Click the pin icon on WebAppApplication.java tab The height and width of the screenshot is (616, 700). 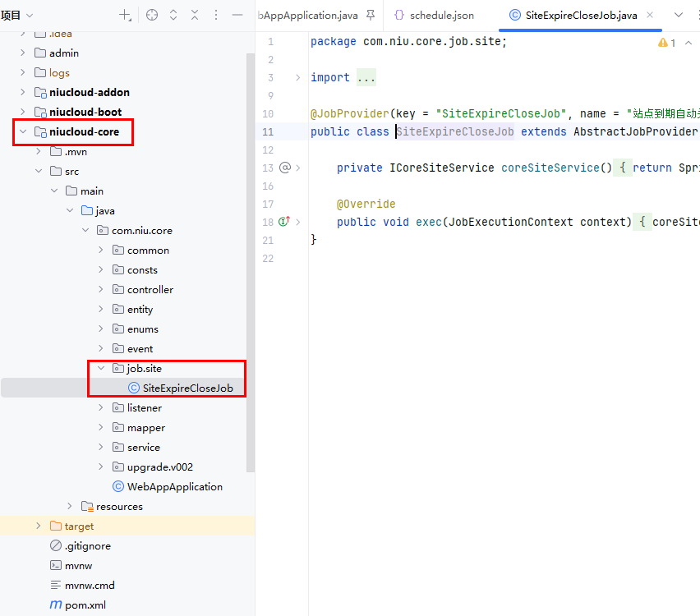pos(371,15)
